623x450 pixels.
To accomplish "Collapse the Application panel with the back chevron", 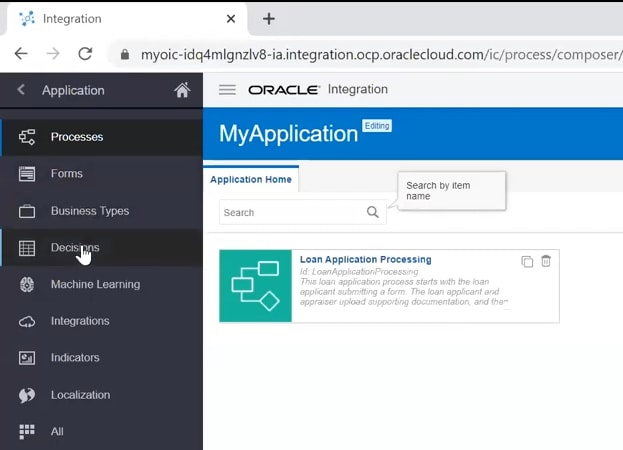I will (22, 90).
